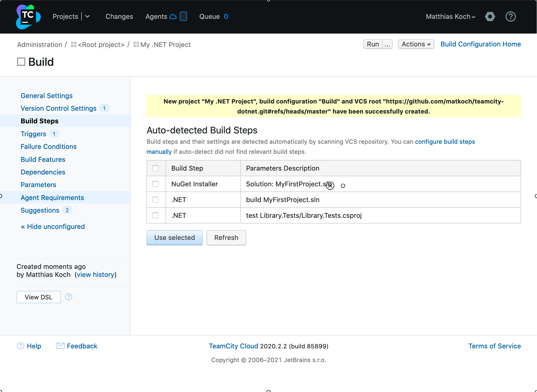Viewport: 537px width, 392px height.
Task: Open Version Control Settings in sidebar
Action: [59, 108]
